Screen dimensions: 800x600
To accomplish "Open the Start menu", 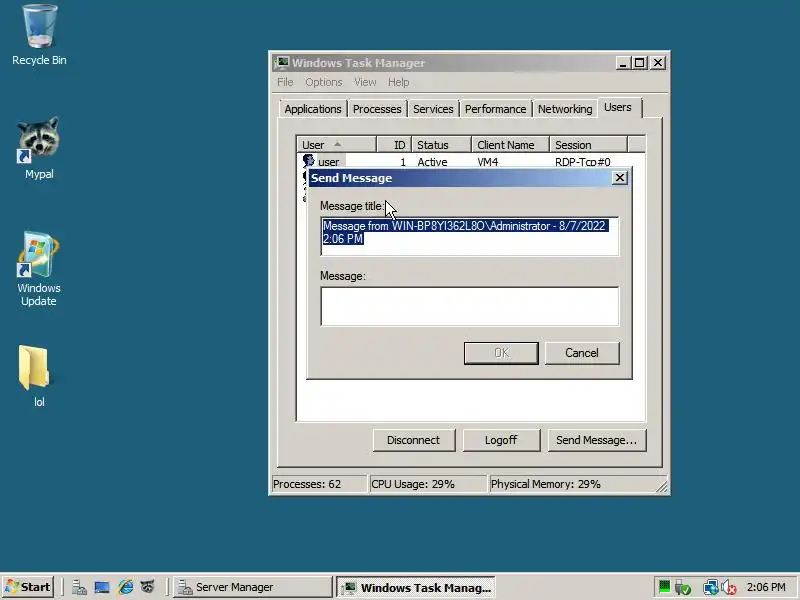I will [x=28, y=587].
